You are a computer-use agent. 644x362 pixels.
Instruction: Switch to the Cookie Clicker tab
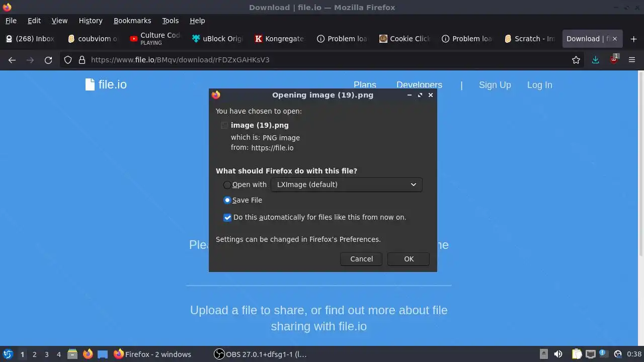pos(405,39)
